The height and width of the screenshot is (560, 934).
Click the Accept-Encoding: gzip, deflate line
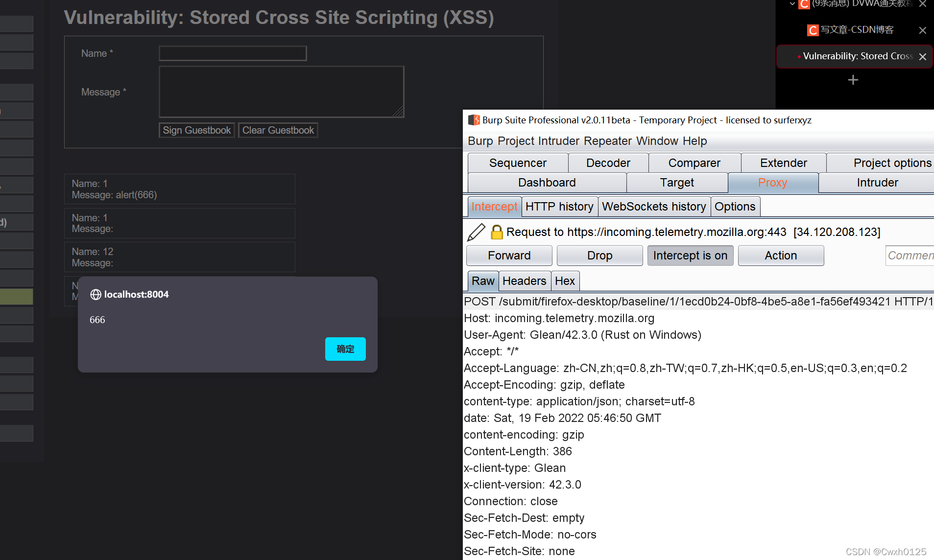[544, 385]
